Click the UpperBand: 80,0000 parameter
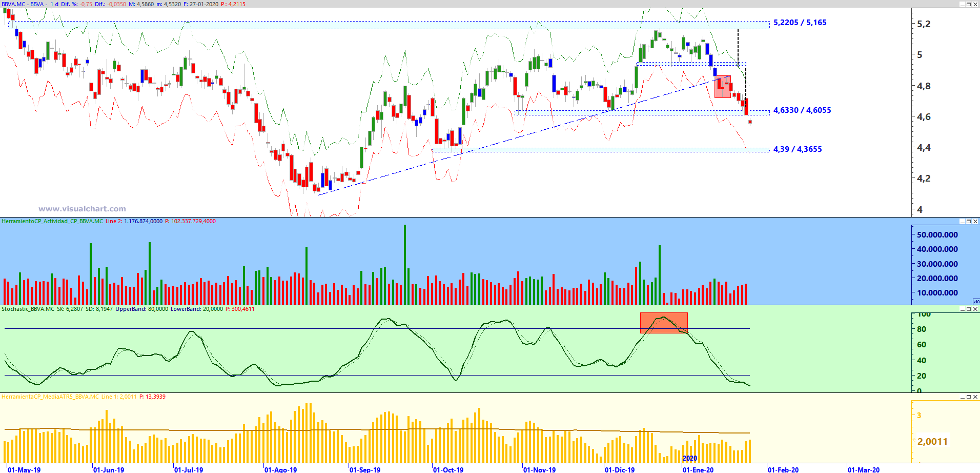The image size is (980, 473). [x=141, y=309]
